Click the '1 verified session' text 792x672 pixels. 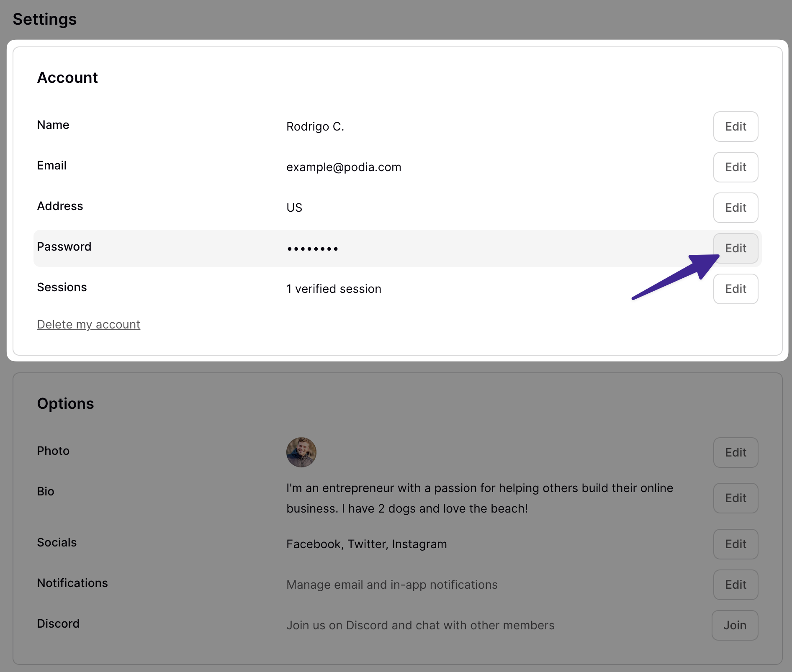pos(333,289)
